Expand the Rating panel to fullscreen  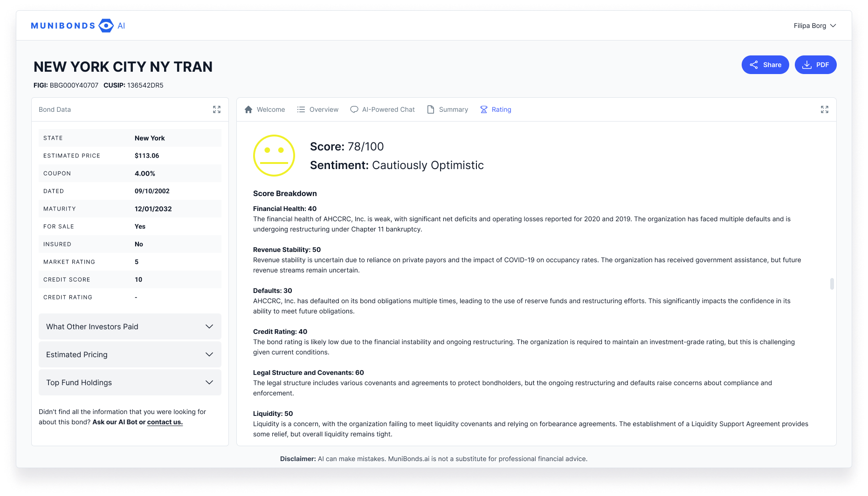(x=825, y=109)
